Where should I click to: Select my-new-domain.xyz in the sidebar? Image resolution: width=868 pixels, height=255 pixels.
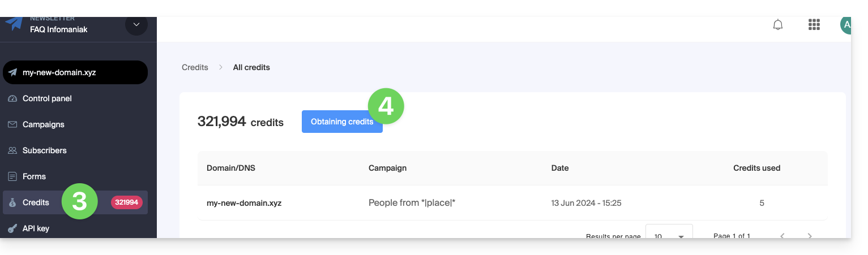(75, 72)
